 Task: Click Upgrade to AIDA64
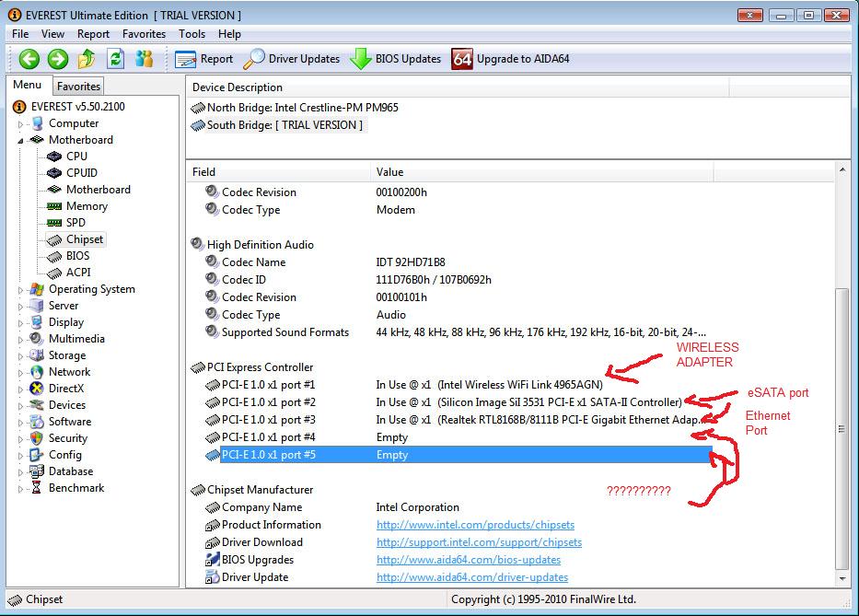pos(511,59)
